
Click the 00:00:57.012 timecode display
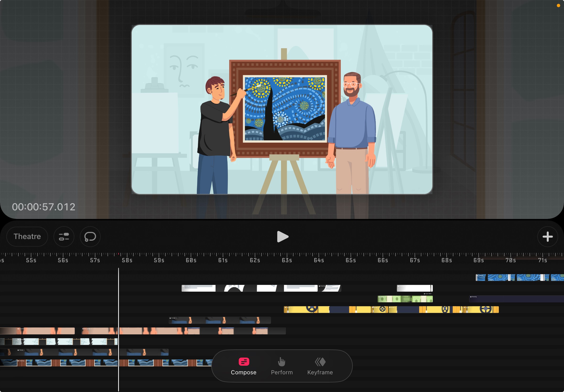pyautogui.click(x=44, y=207)
